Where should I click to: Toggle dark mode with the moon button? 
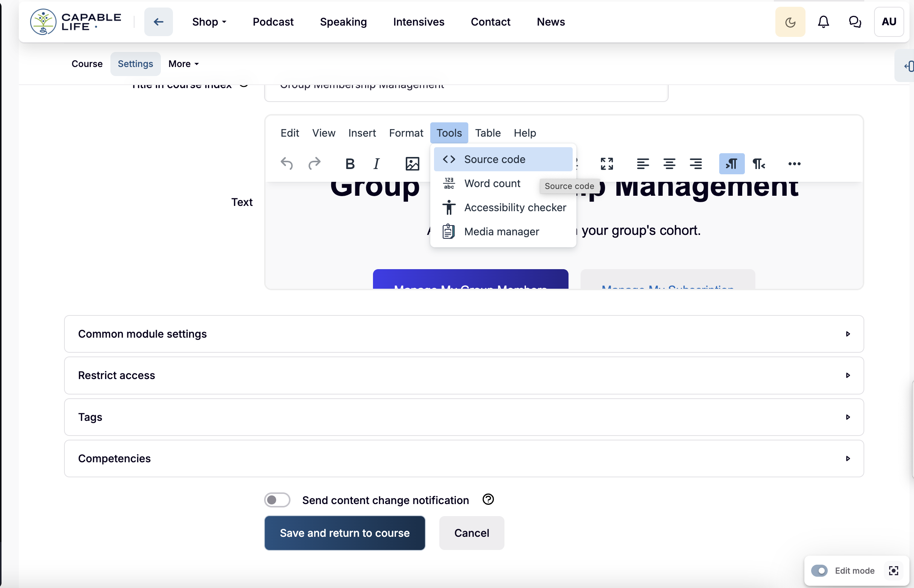click(790, 22)
